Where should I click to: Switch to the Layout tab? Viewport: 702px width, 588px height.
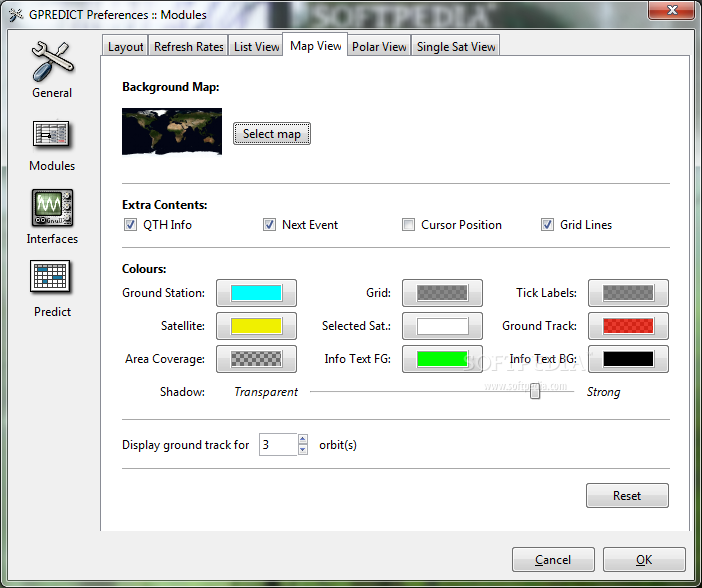(x=125, y=46)
